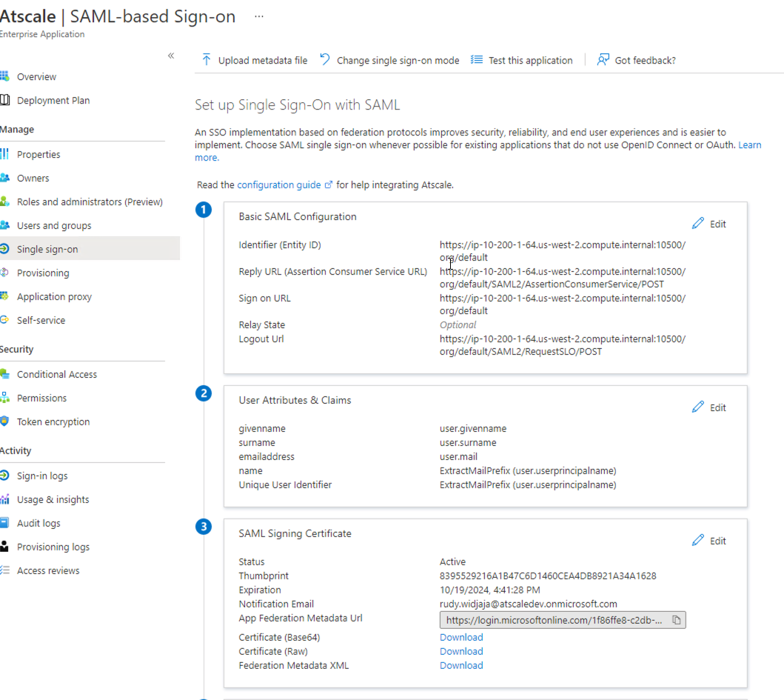
Task: Open Usage & insights
Action: pyautogui.click(x=53, y=499)
